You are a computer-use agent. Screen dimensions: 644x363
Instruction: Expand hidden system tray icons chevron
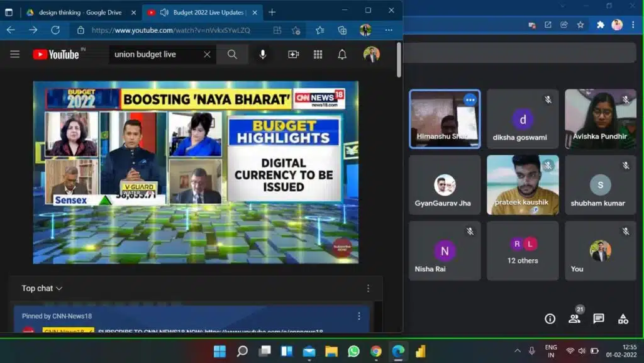[518, 351]
